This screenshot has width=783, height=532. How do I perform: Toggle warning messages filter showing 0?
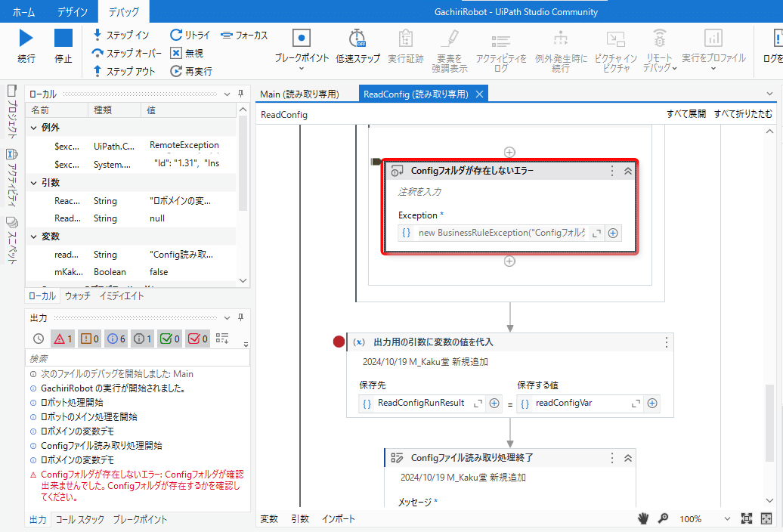click(x=90, y=339)
